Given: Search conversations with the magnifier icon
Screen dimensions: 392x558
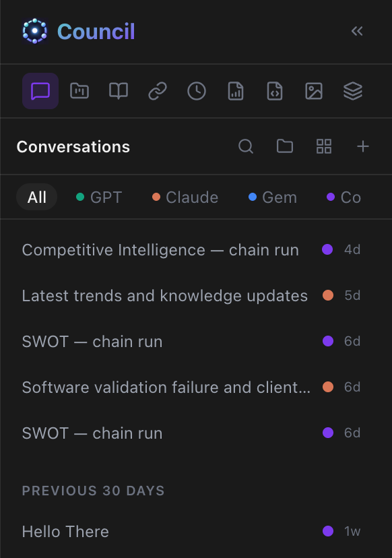Looking at the screenshot, I should 245,146.
